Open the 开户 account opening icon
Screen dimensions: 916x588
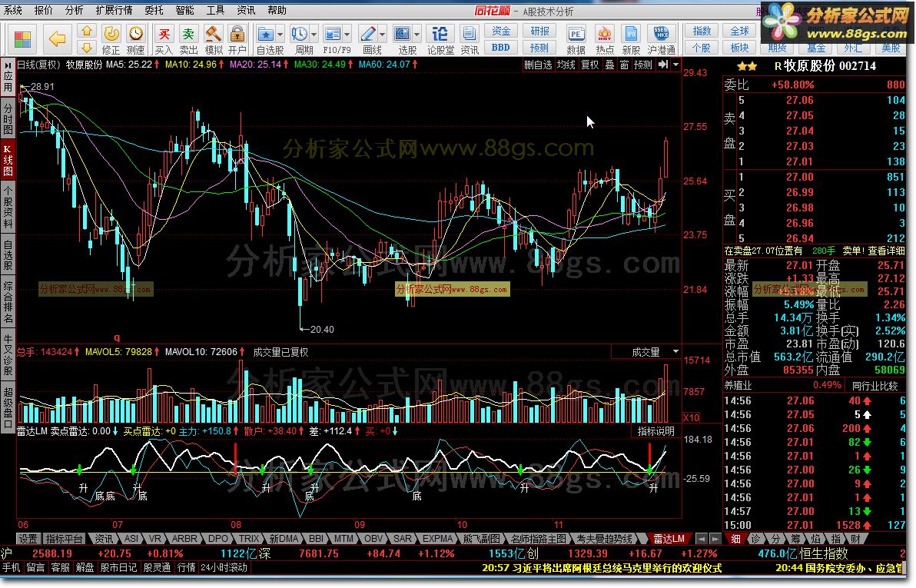[x=237, y=40]
